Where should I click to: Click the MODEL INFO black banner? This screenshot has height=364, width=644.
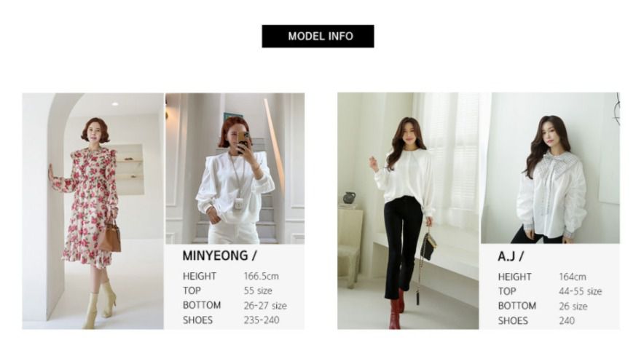point(318,36)
